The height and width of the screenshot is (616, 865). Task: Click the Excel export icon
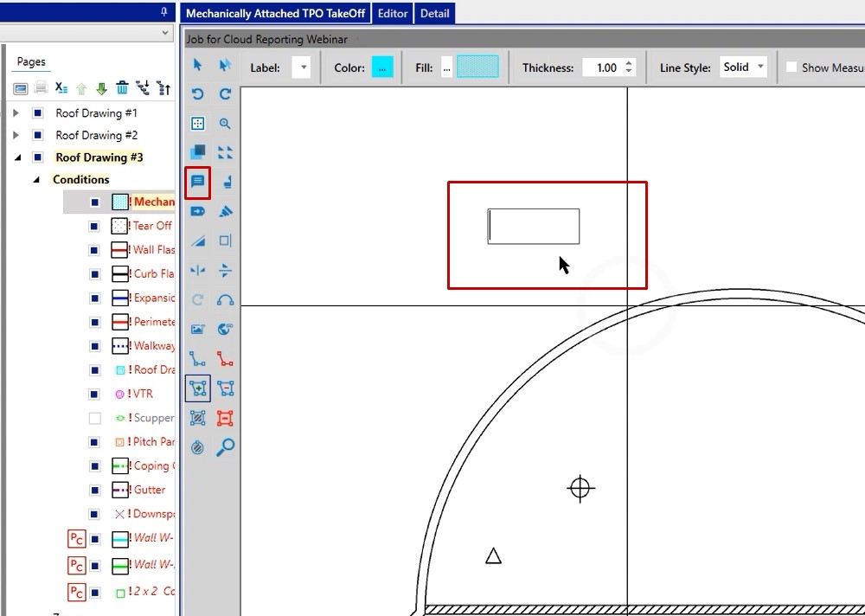pyautogui.click(x=61, y=88)
